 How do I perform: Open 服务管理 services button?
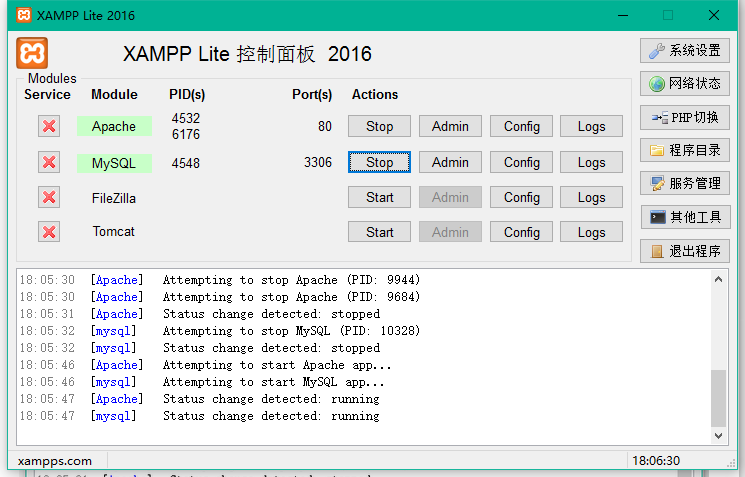click(x=685, y=183)
